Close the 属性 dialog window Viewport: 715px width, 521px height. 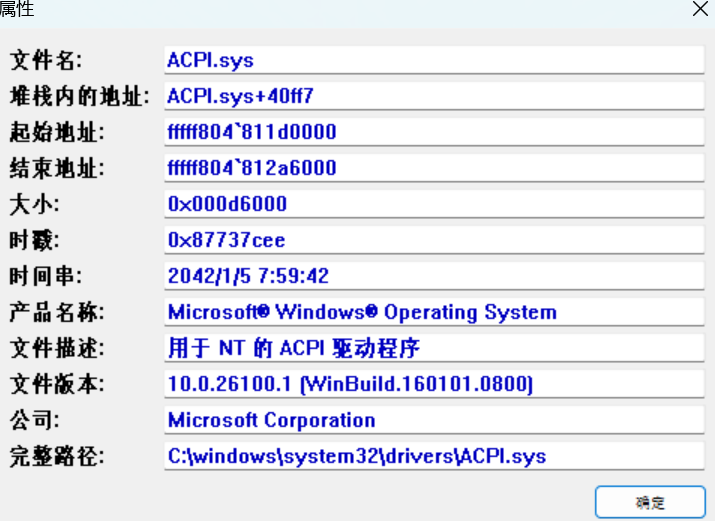click(700, 9)
